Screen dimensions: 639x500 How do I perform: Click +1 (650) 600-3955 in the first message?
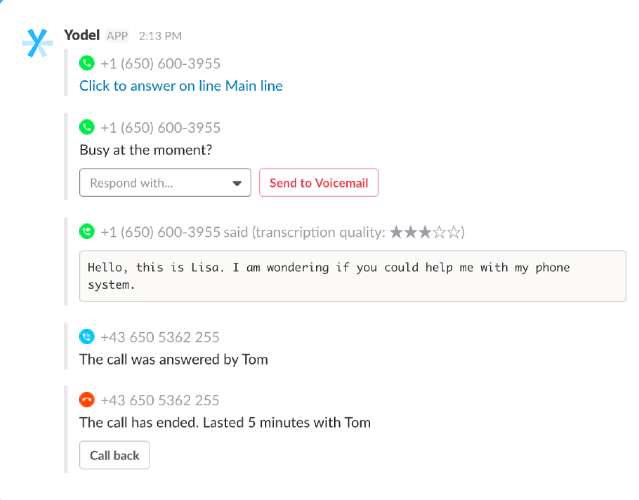click(160, 64)
